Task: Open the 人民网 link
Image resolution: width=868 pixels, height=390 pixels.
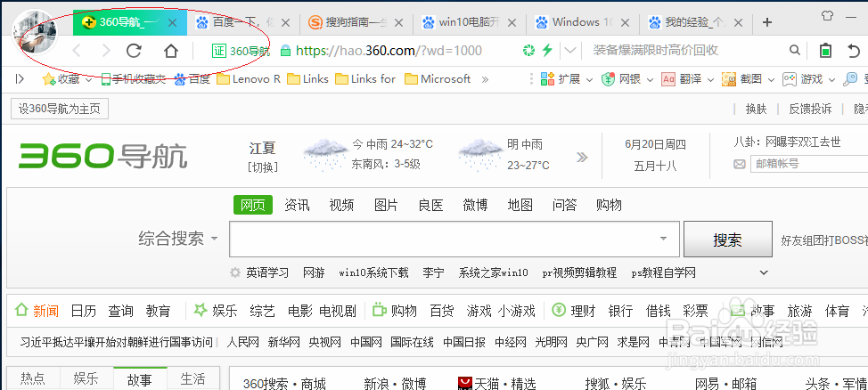Action: (x=243, y=343)
